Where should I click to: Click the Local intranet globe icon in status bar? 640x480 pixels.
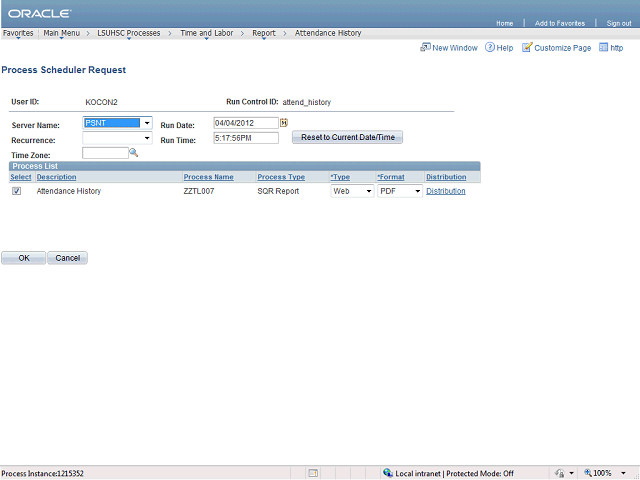tap(388, 473)
